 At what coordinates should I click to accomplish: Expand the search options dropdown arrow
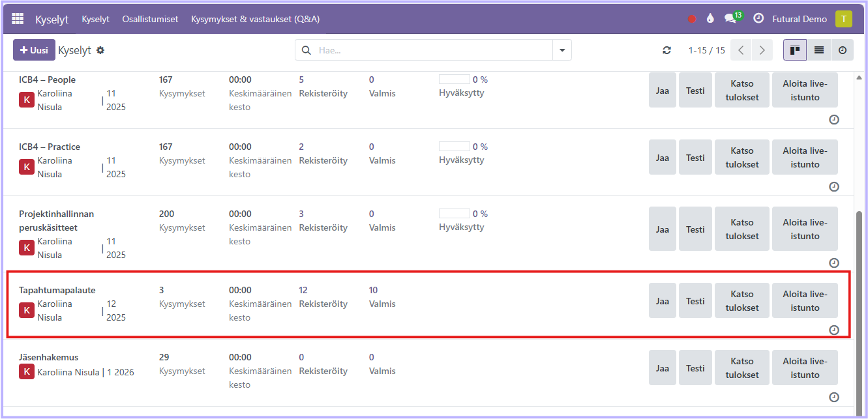coord(561,50)
